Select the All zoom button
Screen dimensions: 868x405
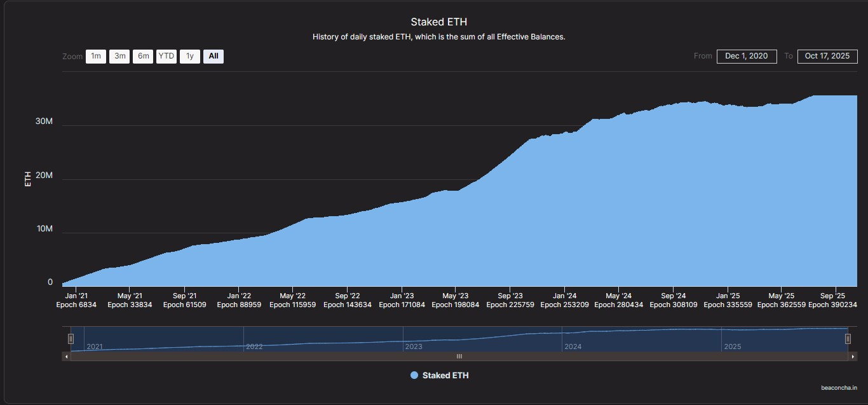coord(214,56)
